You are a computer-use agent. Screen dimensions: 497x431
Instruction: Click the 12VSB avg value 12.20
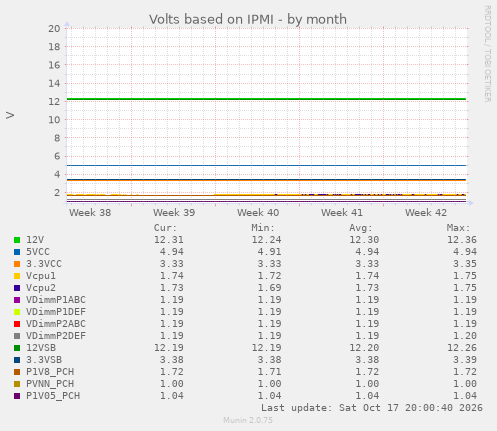[x=364, y=348]
